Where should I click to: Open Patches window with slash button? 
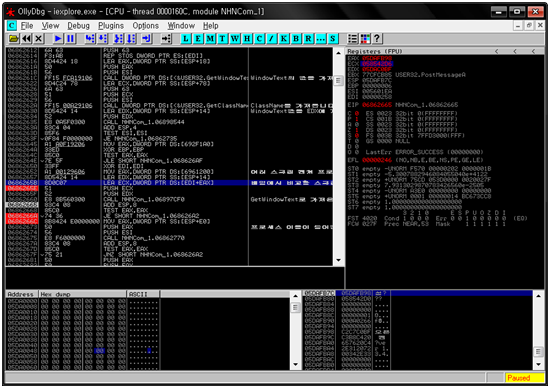click(271, 39)
